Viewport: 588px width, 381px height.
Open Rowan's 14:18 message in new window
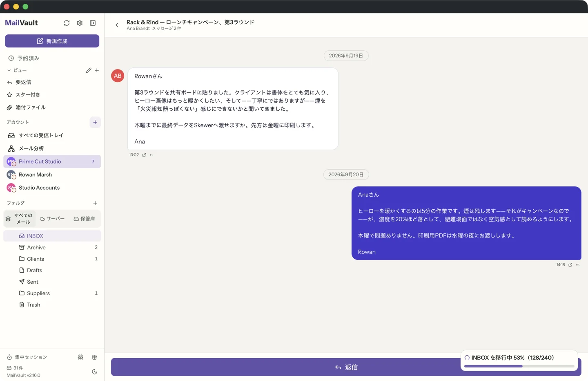click(570, 265)
